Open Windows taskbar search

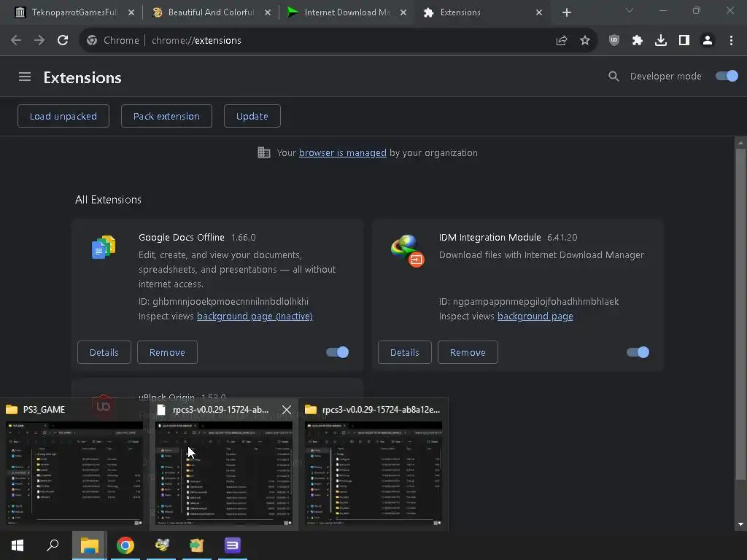click(53, 545)
